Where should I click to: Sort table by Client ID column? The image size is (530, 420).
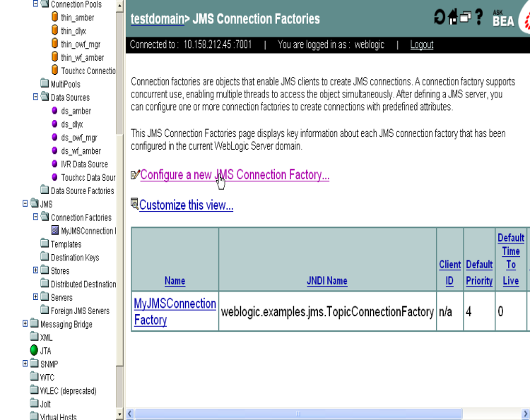[x=450, y=272]
